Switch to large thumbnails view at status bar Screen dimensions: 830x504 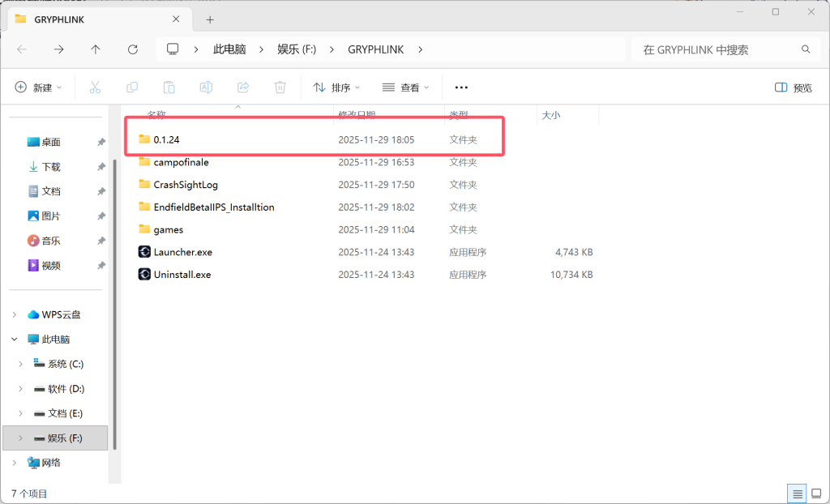pos(815,493)
